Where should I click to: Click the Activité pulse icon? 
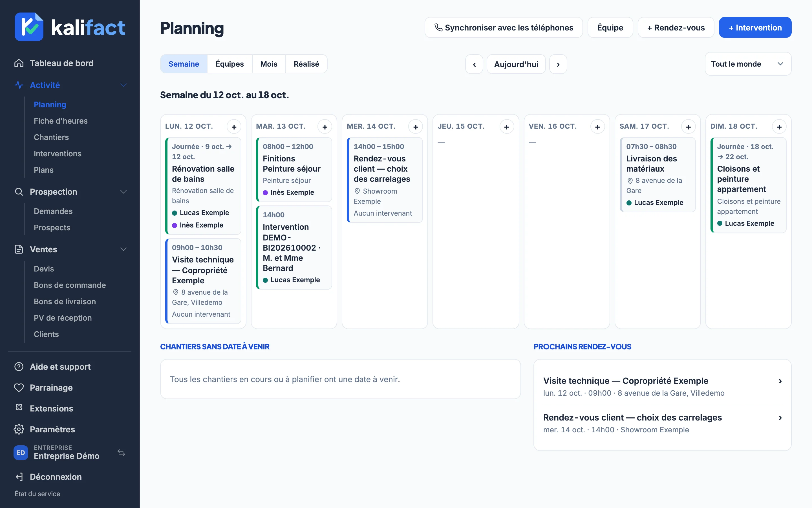(x=19, y=85)
